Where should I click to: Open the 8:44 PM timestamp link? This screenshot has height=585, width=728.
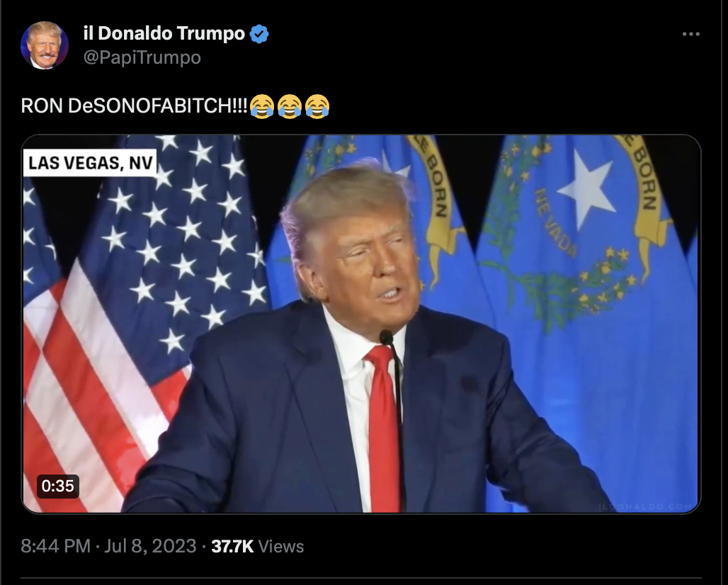click(56, 546)
